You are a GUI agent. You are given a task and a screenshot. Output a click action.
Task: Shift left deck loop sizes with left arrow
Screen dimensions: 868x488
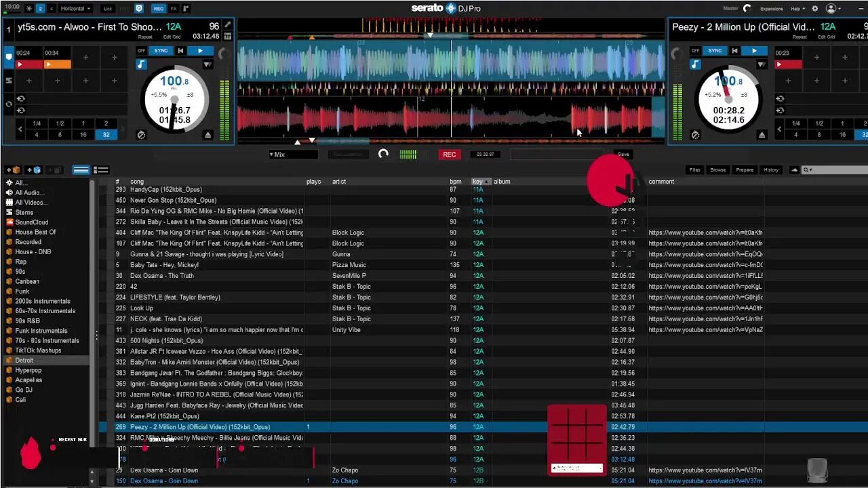tap(20, 129)
